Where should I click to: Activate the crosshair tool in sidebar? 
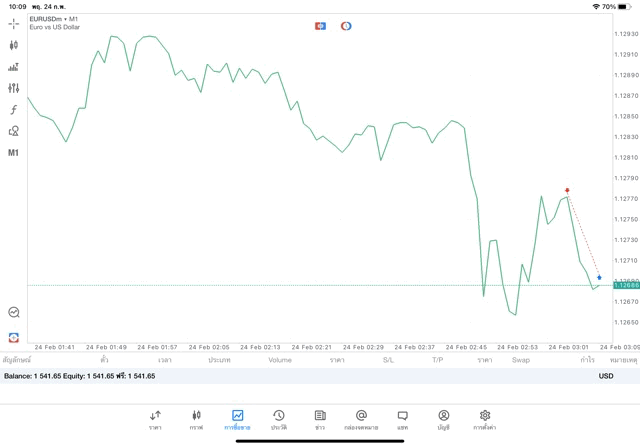coord(14,23)
